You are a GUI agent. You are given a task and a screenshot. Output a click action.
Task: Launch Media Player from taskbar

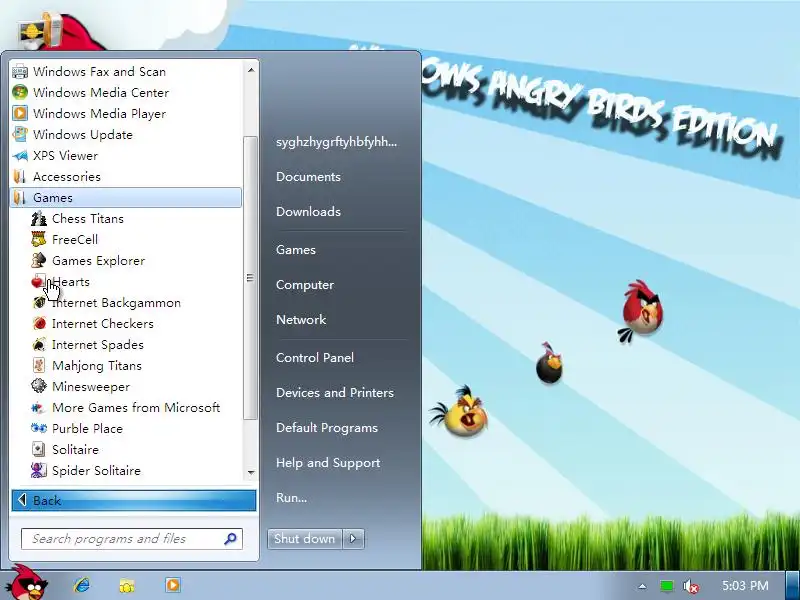(172, 585)
